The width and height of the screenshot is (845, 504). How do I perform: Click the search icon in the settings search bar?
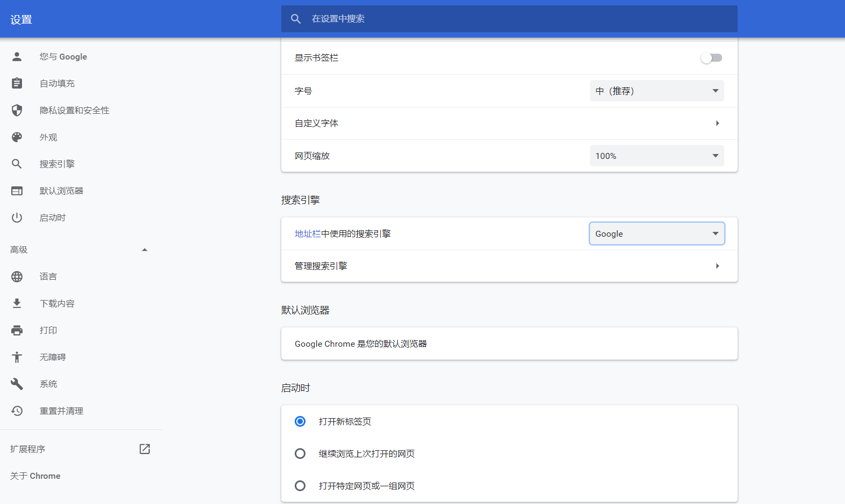[x=296, y=19]
